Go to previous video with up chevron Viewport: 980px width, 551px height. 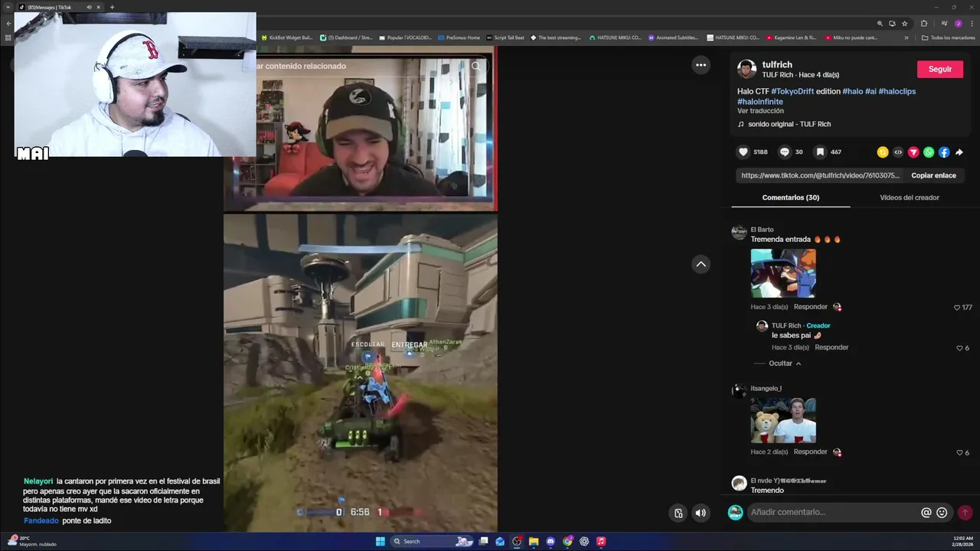pyautogui.click(x=701, y=264)
